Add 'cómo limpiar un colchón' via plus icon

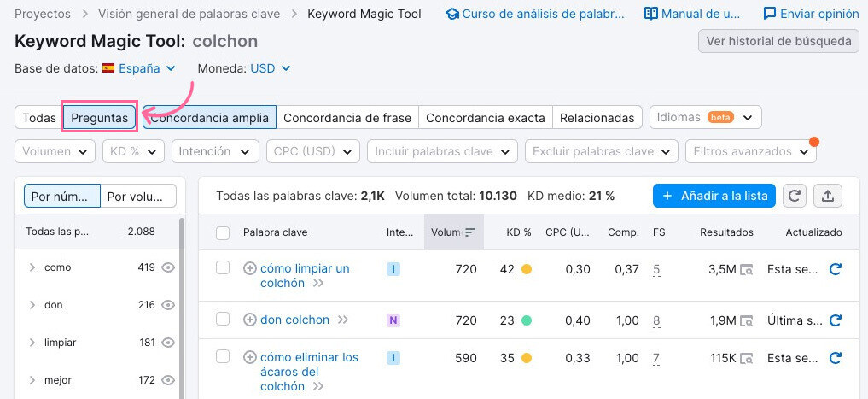click(250, 268)
